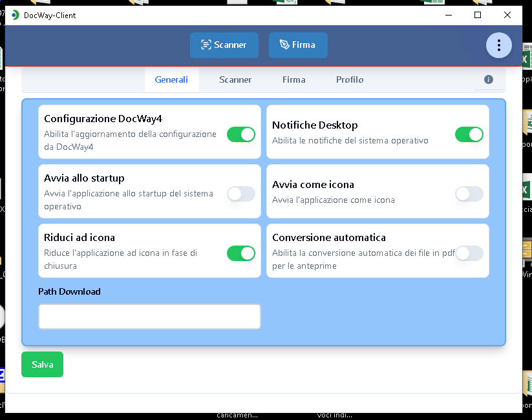Click the Excel file icon on desktop right edge

point(527,61)
